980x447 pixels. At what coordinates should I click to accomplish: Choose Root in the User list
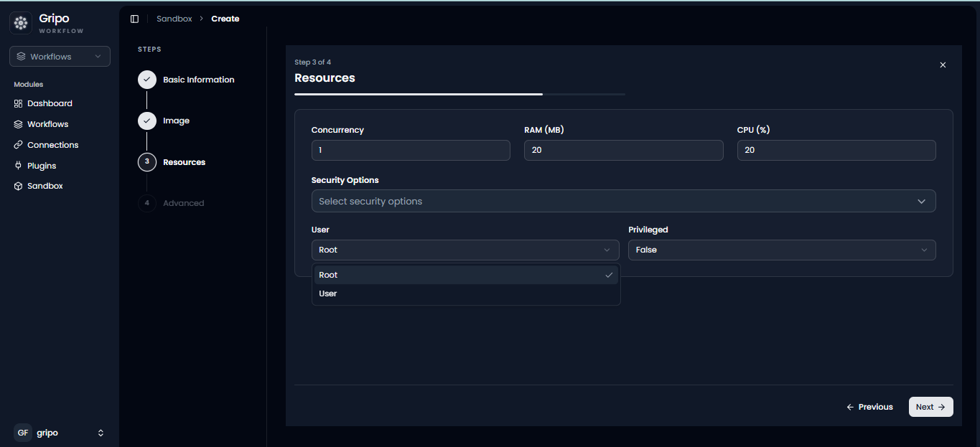[x=466, y=275]
